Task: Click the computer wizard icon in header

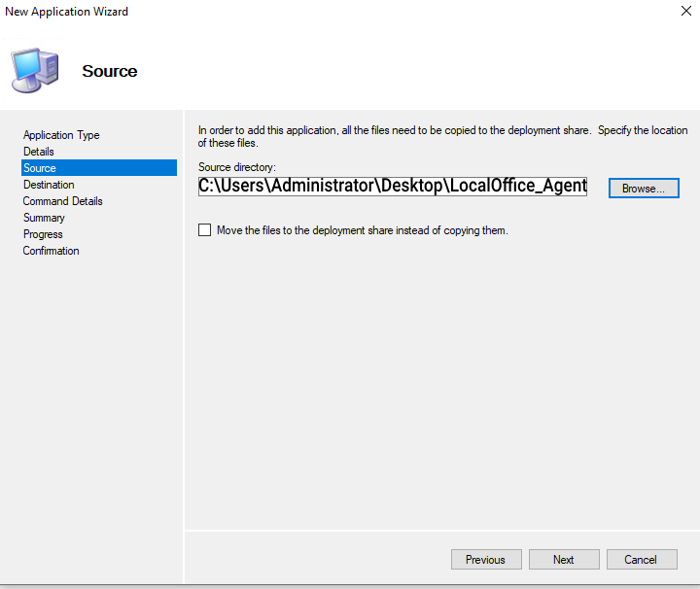Action: [35, 71]
